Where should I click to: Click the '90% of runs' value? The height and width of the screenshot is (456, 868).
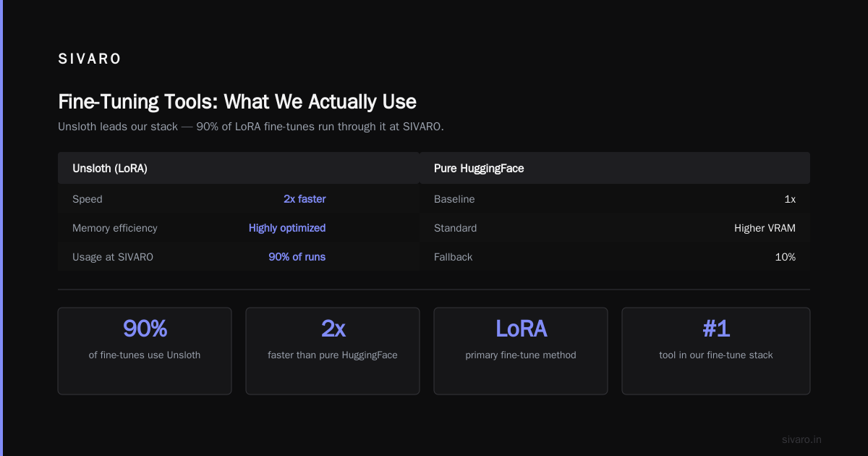pyautogui.click(x=297, y=257)
